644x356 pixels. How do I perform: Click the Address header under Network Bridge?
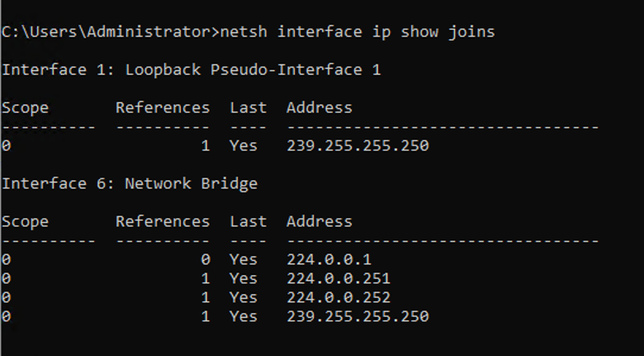point(319,221)
